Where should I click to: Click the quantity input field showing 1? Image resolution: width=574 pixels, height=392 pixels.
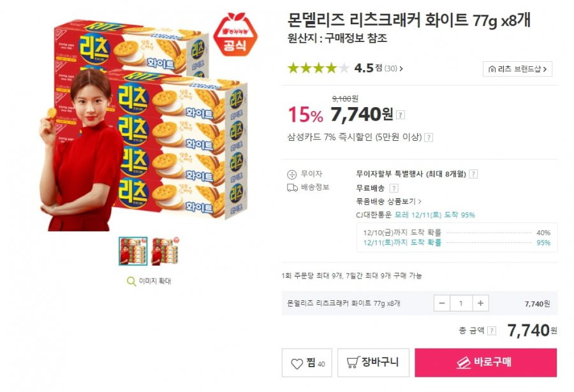(461, 303)
